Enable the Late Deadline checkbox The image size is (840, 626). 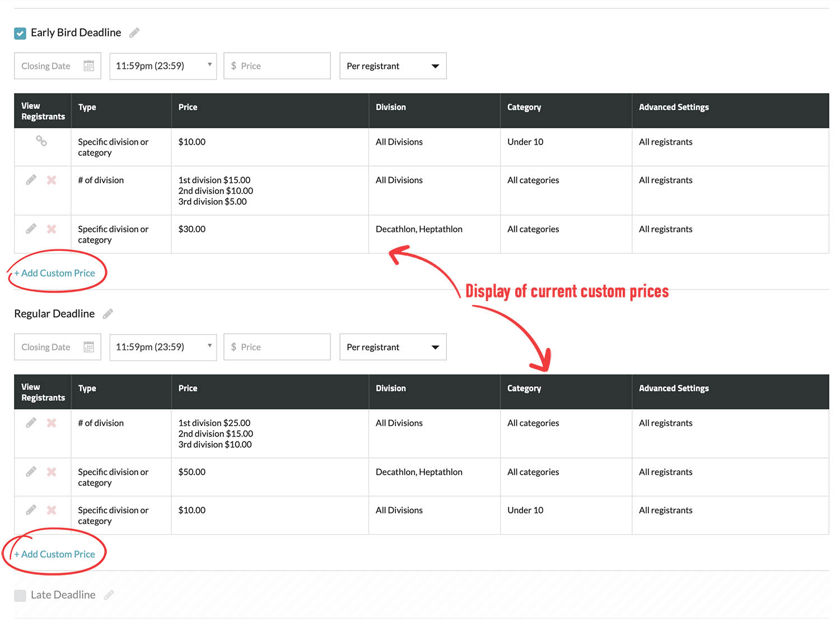[x=20, y=595]
